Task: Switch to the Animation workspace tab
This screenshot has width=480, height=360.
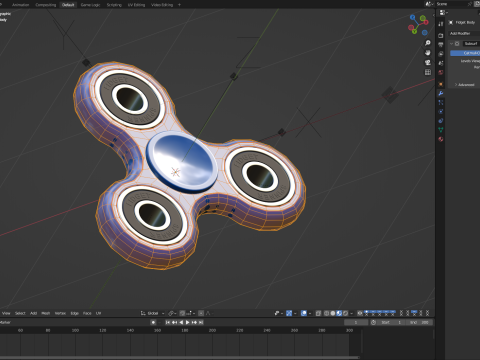Action: (20, 5)
